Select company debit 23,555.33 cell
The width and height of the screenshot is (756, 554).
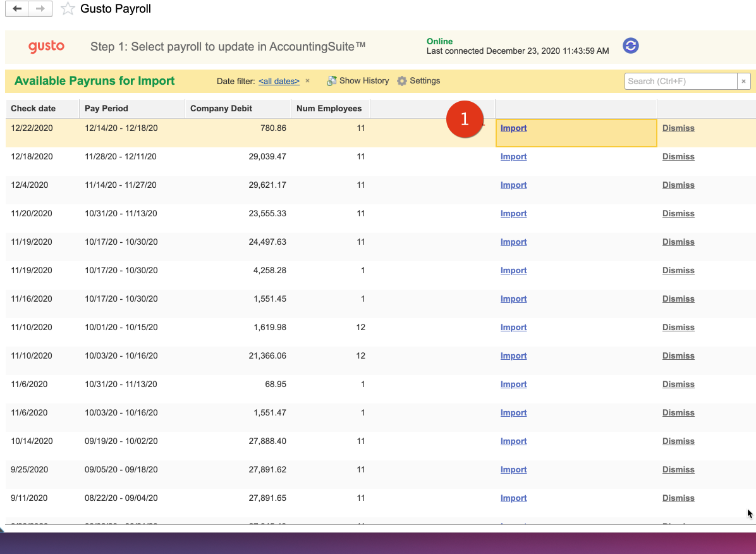pos(238,218)
